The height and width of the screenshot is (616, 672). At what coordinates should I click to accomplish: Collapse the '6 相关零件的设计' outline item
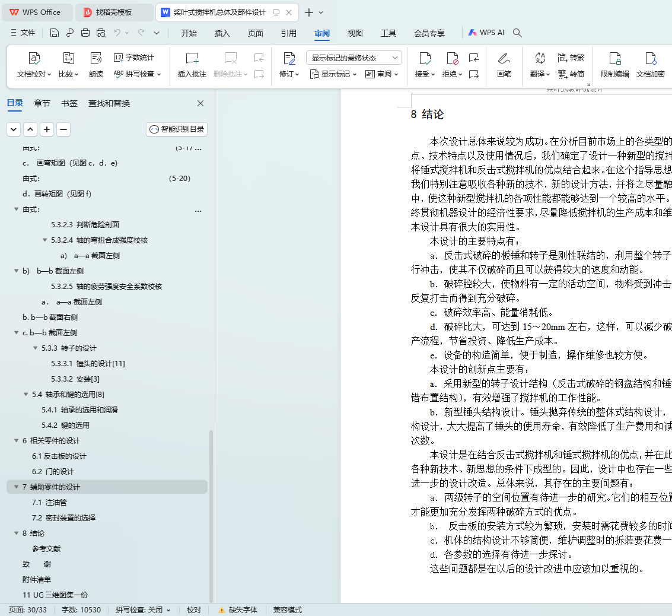[16, 441]
